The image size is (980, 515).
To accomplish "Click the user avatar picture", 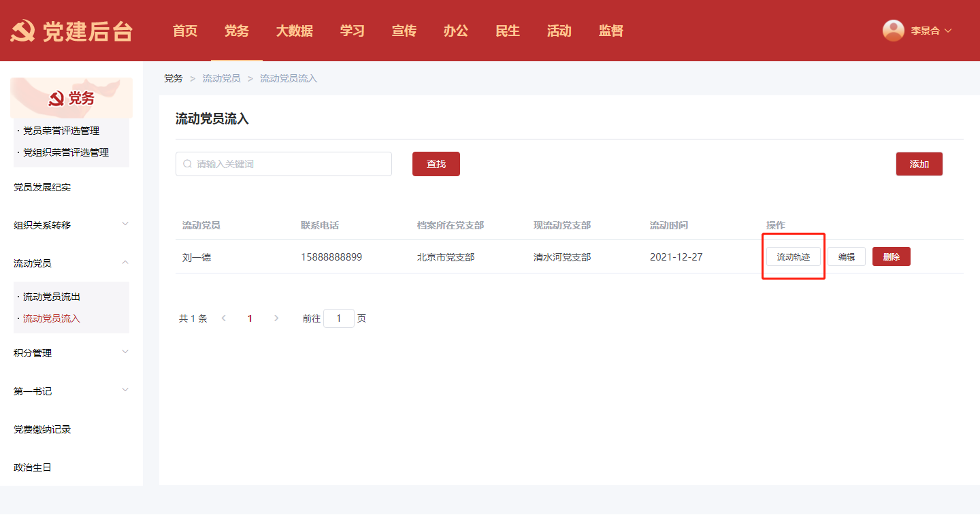I will click(x=893, y=31).
